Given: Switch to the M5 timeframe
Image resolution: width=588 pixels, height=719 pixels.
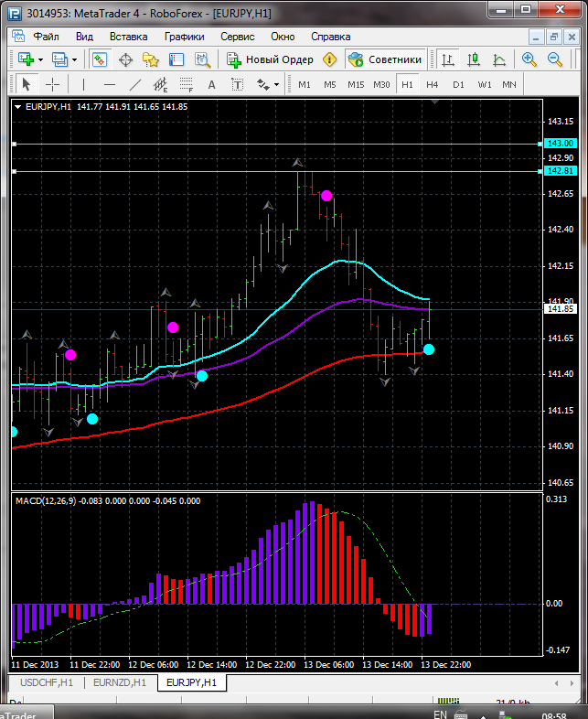Looking at the screenshot, I should (330, 85).
